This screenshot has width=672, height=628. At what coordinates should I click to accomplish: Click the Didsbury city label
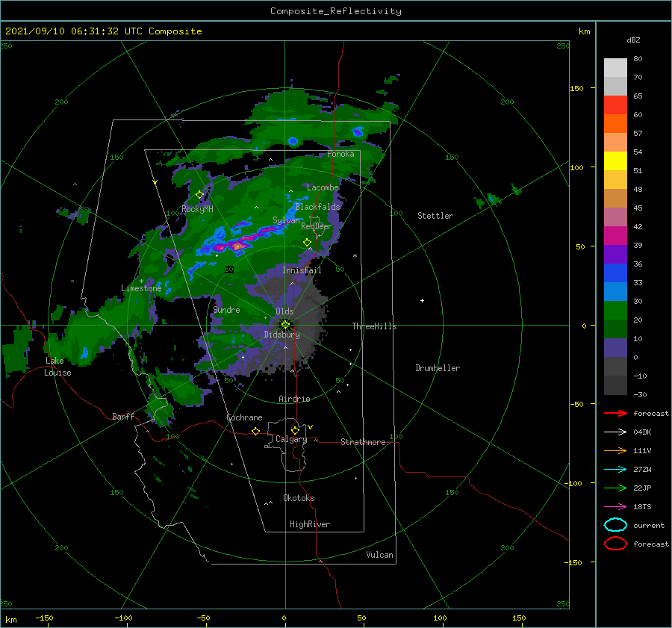point(281,335)
